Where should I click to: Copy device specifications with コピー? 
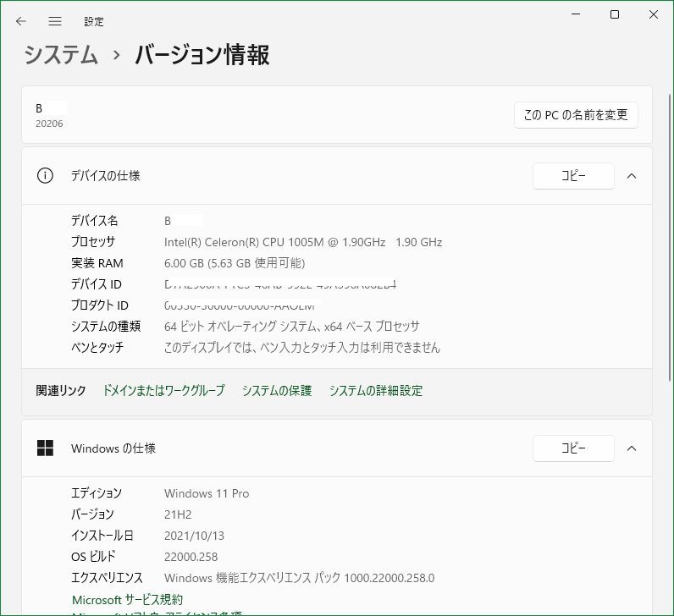click(573, 176)
